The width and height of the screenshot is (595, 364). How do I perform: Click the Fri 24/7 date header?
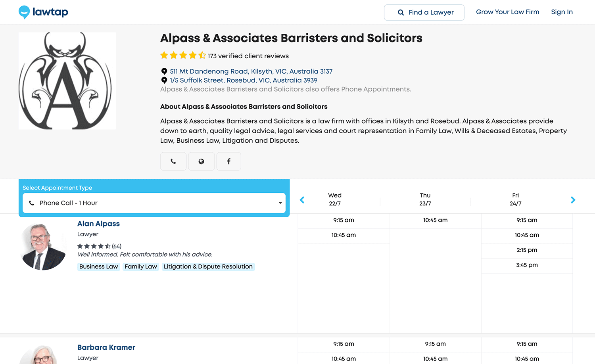516,199
